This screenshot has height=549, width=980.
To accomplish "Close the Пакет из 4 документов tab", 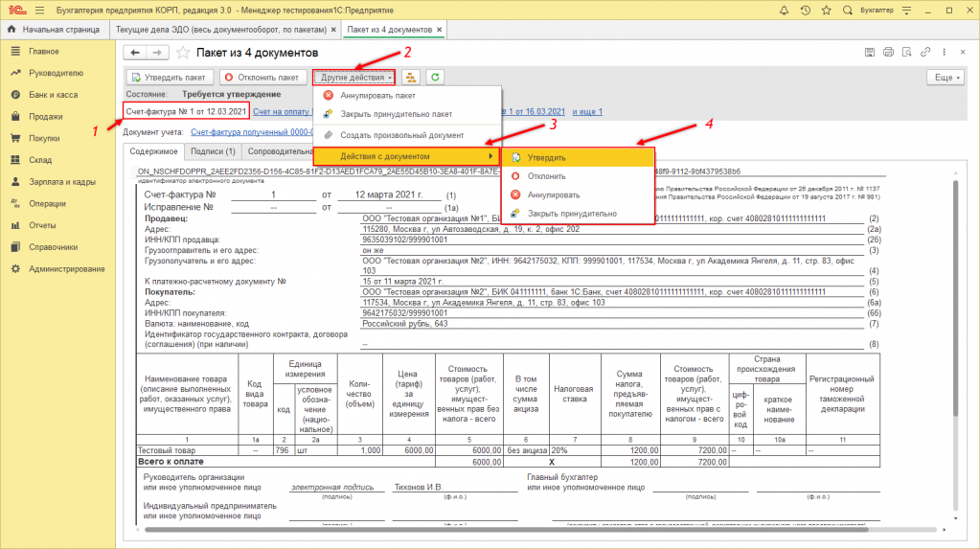I will point(440,31).
